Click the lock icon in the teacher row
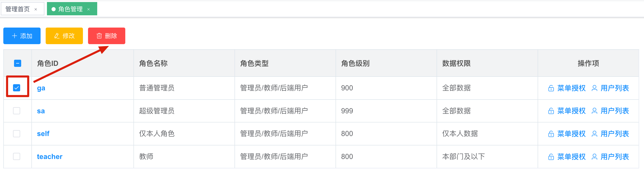 point(551,157)
